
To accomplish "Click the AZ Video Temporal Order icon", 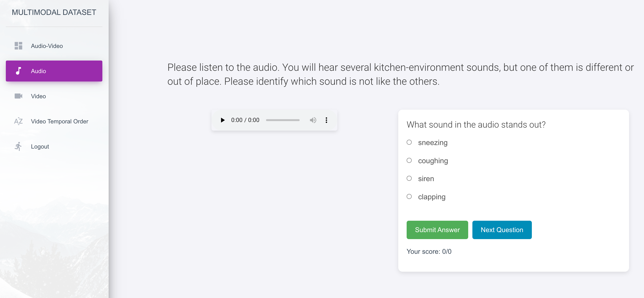I will click(18, 121).
